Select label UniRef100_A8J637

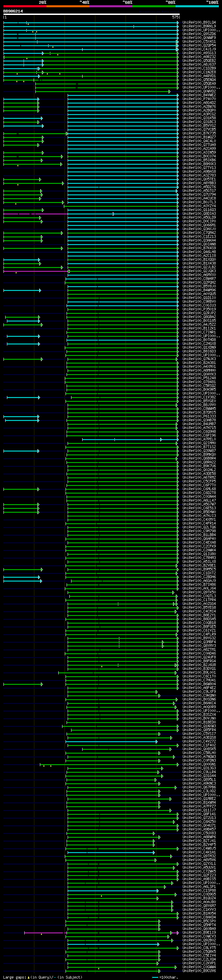pos(199,65)
